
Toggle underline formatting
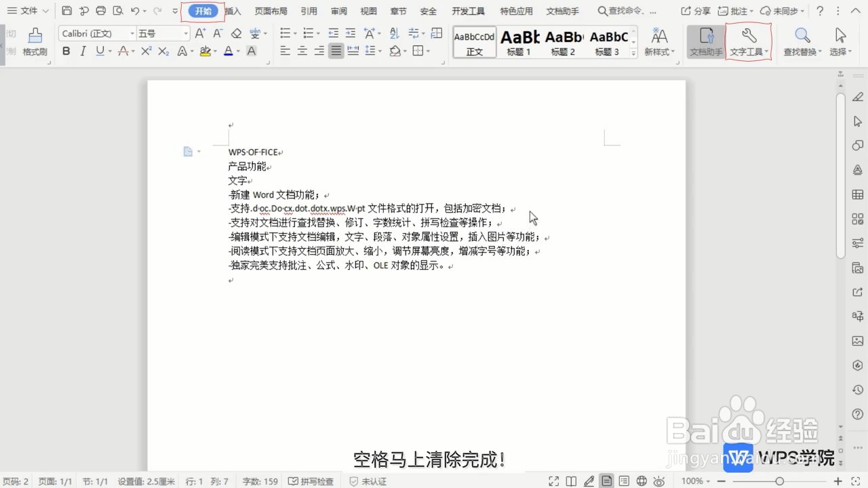click(100, 51)
